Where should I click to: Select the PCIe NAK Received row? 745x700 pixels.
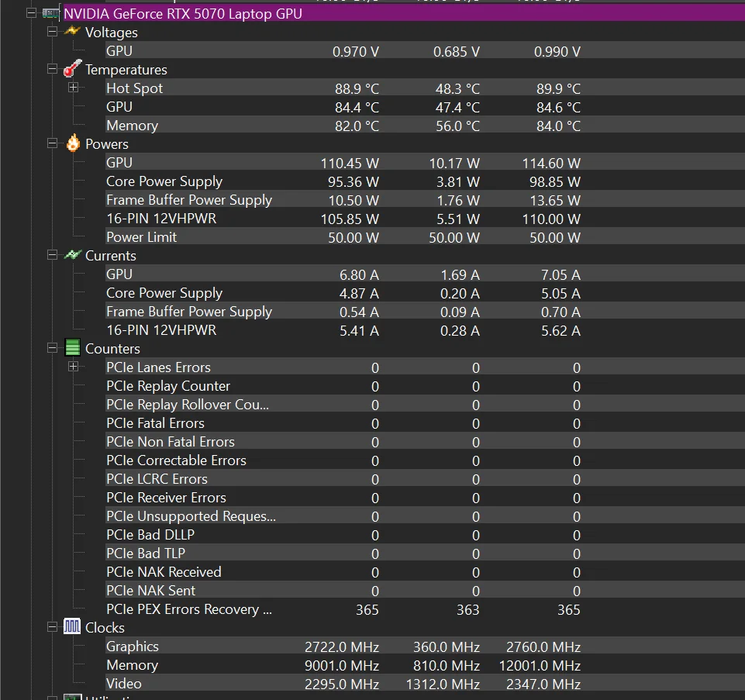coord(425,571)
